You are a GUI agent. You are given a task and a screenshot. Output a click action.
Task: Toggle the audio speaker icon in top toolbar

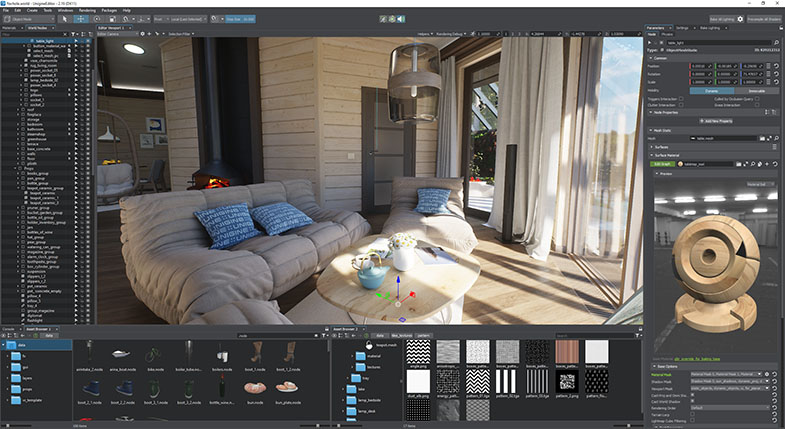click(401, 19)
